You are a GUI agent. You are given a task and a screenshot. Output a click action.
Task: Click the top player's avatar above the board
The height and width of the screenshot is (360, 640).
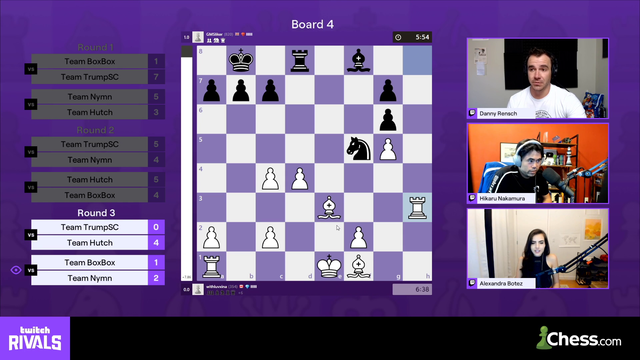[x=198, y=37]
